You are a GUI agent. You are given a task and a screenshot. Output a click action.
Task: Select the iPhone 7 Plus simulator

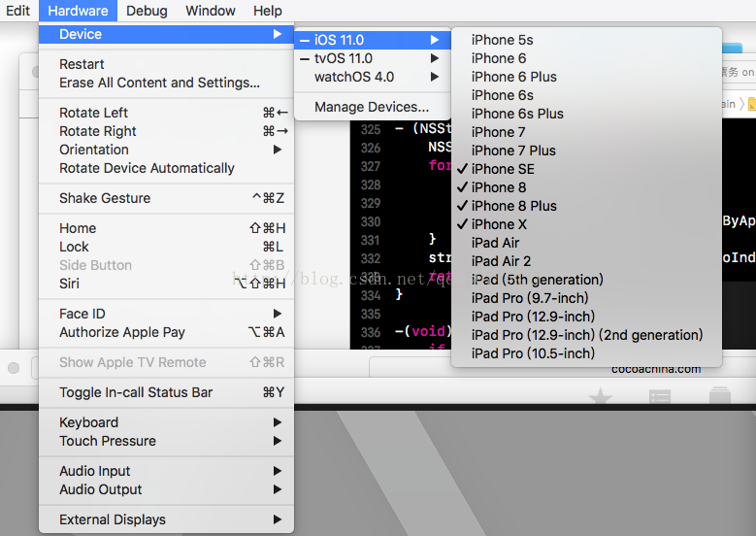click(x=586, y=151)
